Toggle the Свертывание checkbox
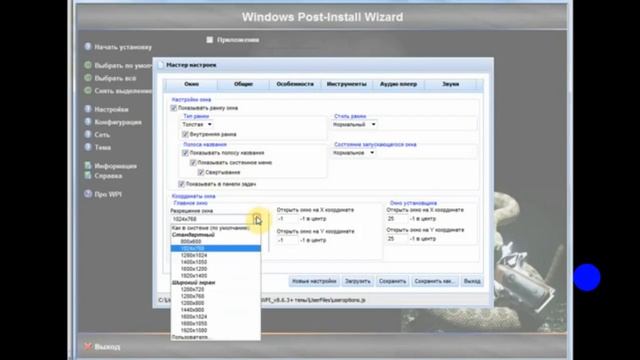The height and width of the screenshot is (360, 640). (x=201, y=172)
